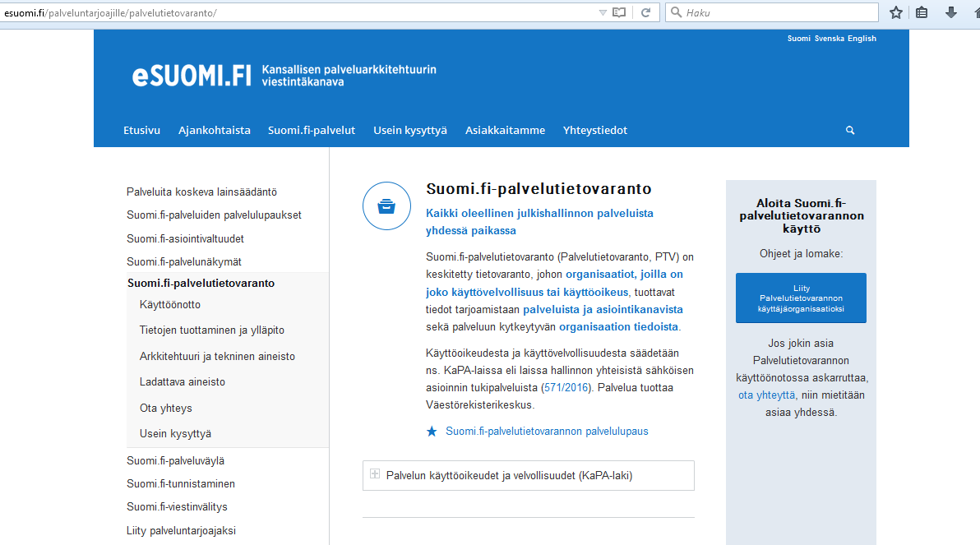
Task: Open Käyttöönotto sidebar subitem
Action: tap(170, 305)
